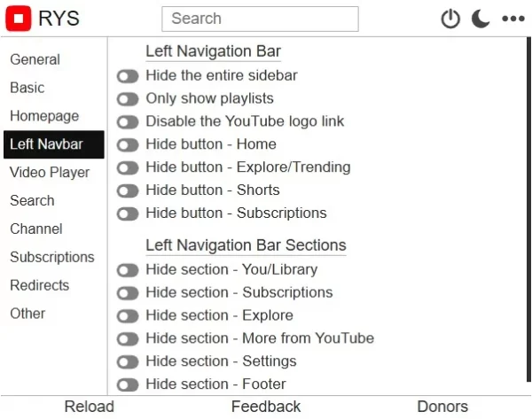Click the Feedback link
This screenshot has width=532, height=419.
266,407
